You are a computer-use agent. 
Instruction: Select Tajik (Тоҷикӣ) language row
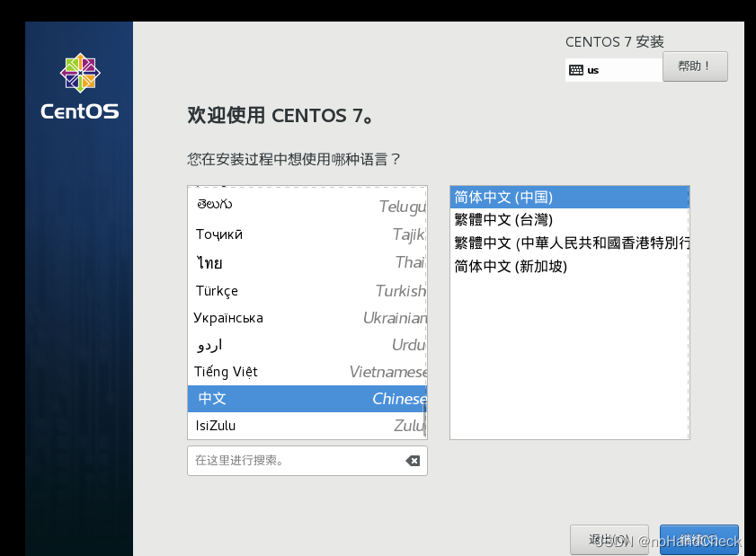pyautogui.click(x=307, y=234)
